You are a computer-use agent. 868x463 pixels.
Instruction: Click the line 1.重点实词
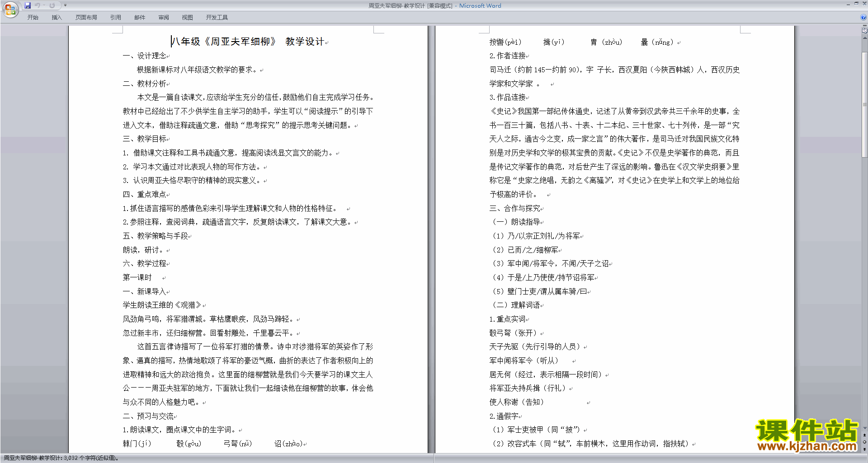507,319
